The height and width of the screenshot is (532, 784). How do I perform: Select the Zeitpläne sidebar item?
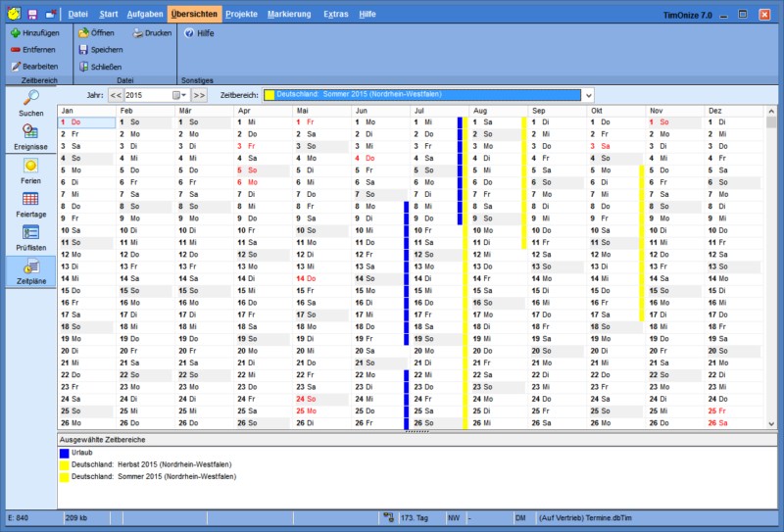(29, 270)
